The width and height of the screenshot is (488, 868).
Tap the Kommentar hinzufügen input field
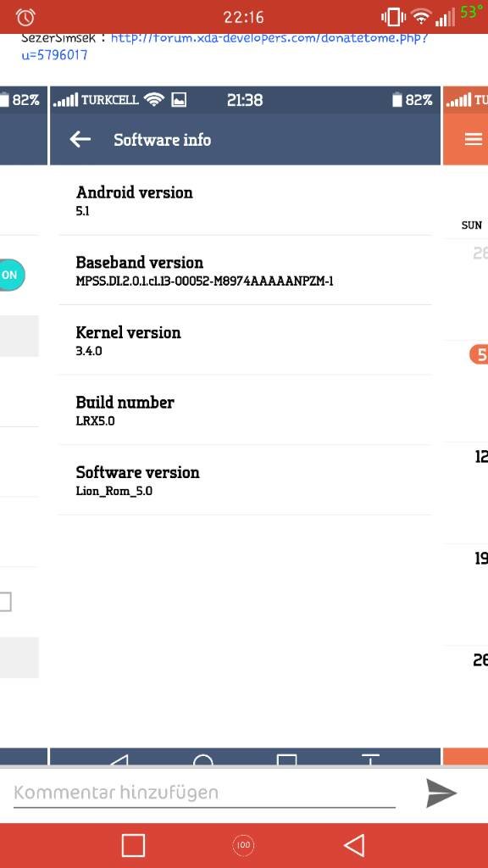coord(204,793)
